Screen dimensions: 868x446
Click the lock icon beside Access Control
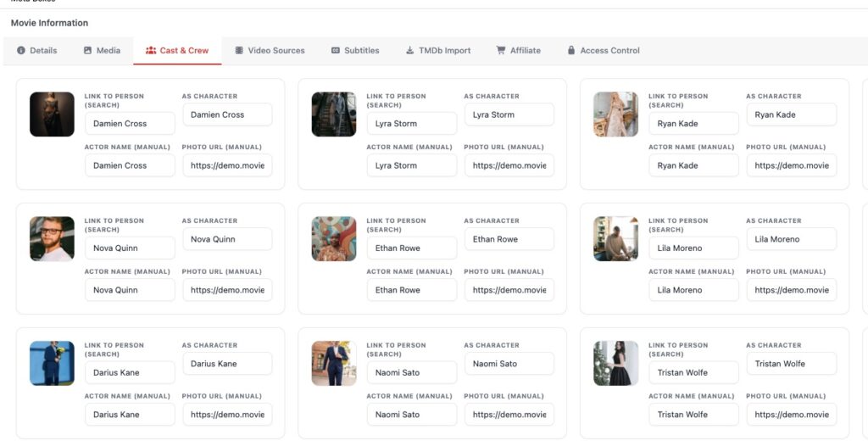571,51
